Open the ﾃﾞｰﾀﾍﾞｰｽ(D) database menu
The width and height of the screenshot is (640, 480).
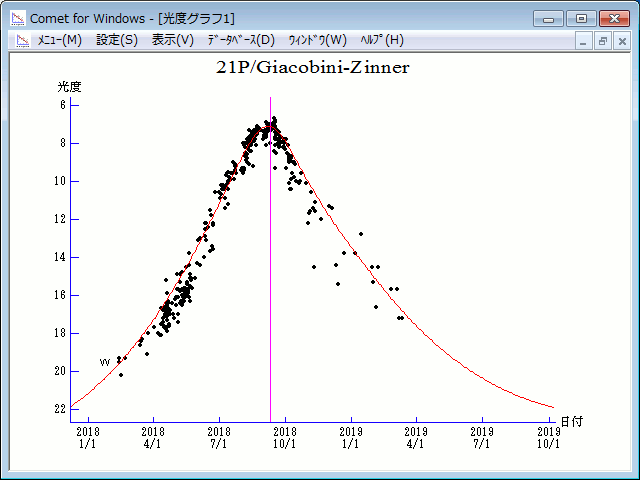pos(240,40)
